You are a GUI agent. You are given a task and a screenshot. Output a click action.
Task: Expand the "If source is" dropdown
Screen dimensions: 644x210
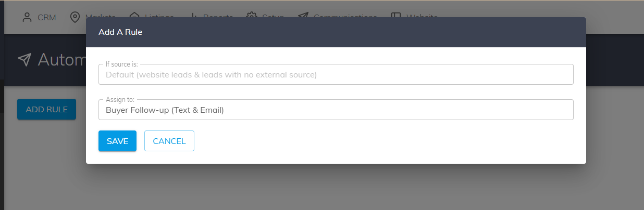(x=336, y=74)
